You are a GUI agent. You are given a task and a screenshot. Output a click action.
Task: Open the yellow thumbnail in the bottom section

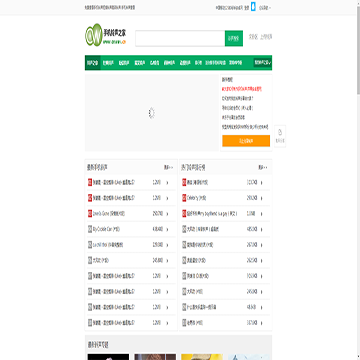point(202,357)
